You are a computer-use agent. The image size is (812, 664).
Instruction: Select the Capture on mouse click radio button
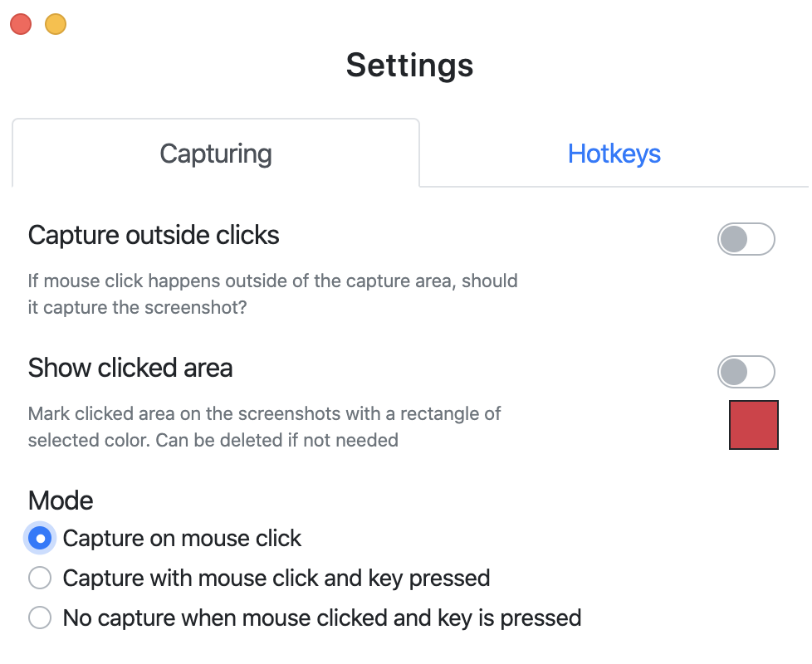tap(40, 539)
